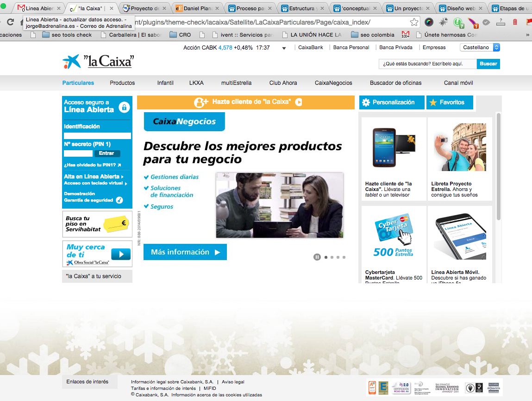Select the third slide dot

coord(338,257)
